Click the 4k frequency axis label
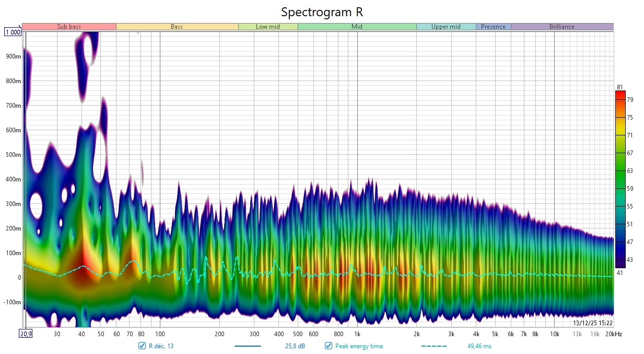 pos(476,334)
